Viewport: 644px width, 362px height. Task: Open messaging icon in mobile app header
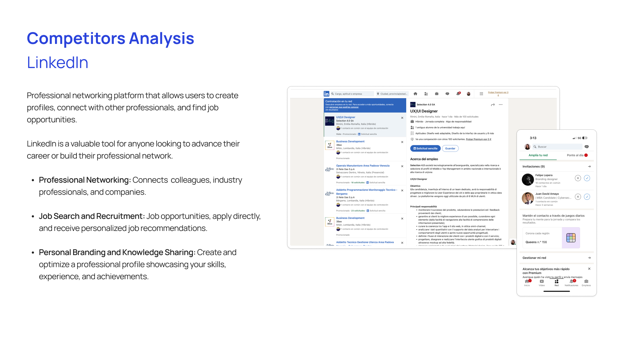pyautogui.click(x=587, y=147)
